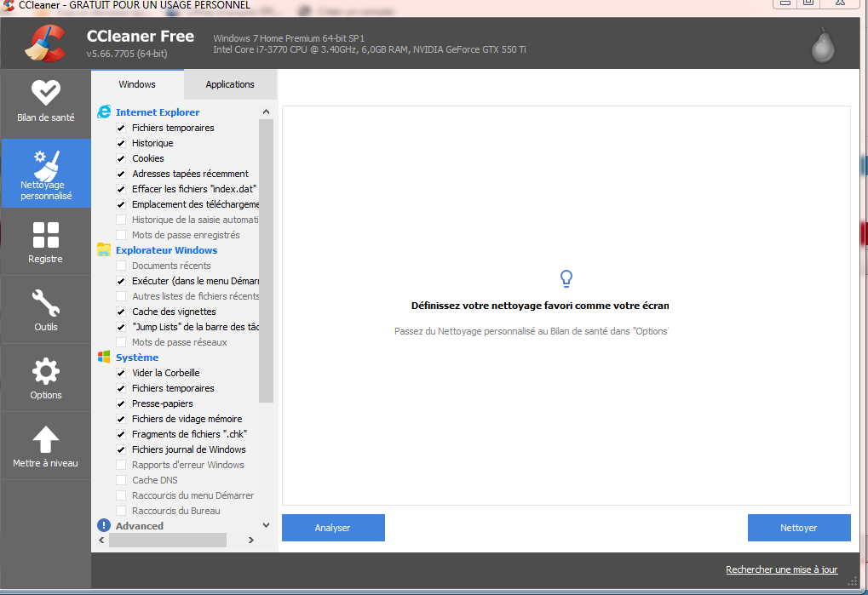
Task: Enable the Cache DNS checkbox
Action: 121,480
